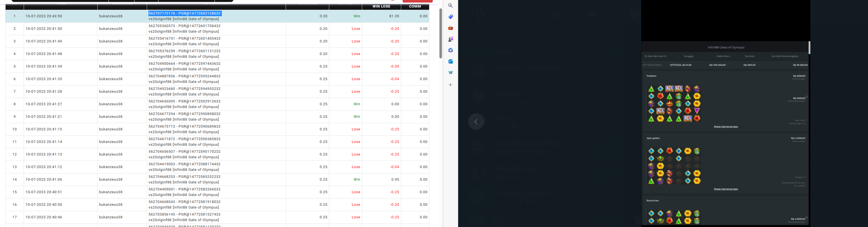Click bet ID 562704668043 - PGR@14772581918032

pos(185,202)
